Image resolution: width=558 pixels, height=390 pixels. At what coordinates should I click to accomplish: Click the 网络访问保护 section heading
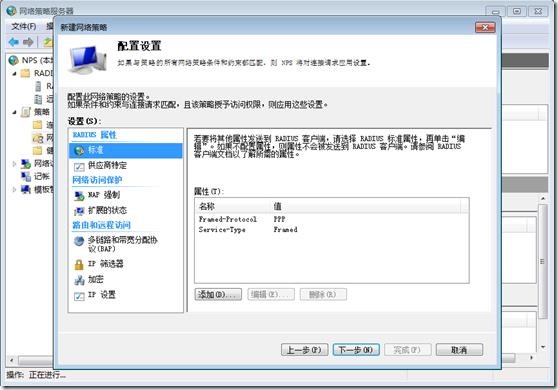[x=97, y=180]
